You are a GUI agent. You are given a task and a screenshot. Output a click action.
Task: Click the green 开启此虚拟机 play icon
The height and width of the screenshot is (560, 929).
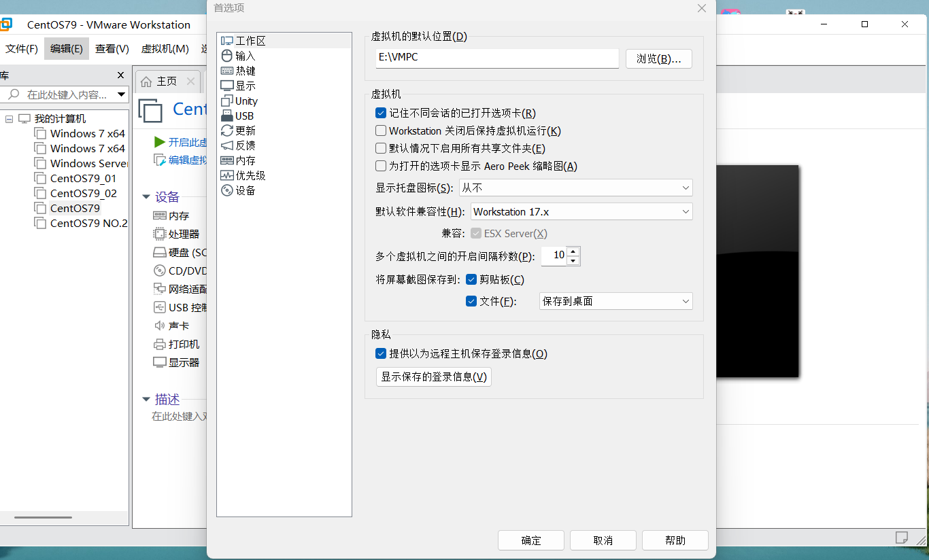click(160, 142)
